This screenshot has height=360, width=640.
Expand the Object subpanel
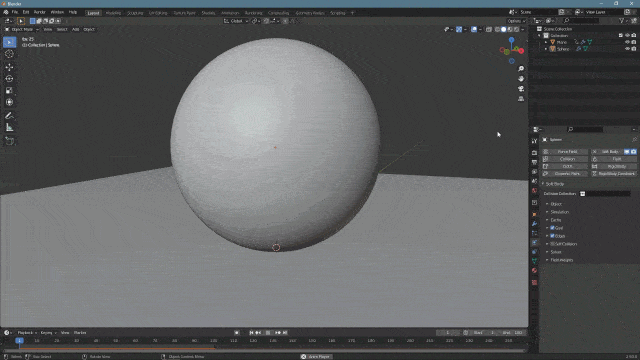pyautogui.click(x=547, y=204)
